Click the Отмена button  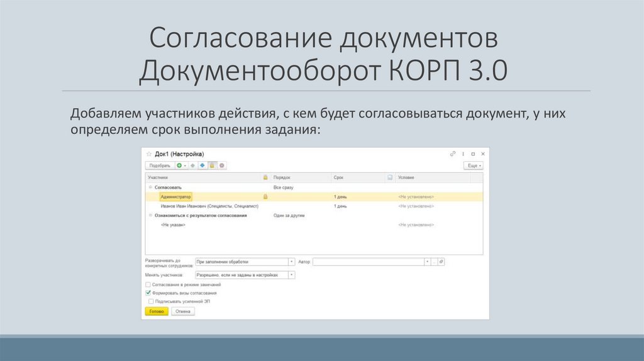click(x=183, y=311)
